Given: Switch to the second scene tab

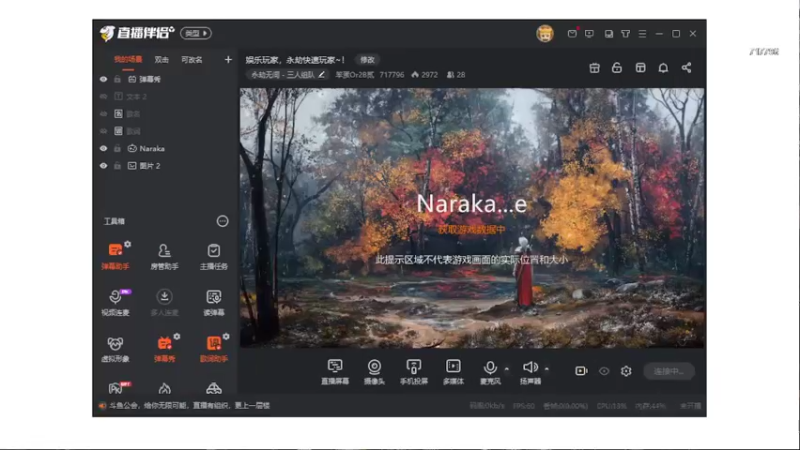Looking at the screenshot, I should tap(161, 60).
